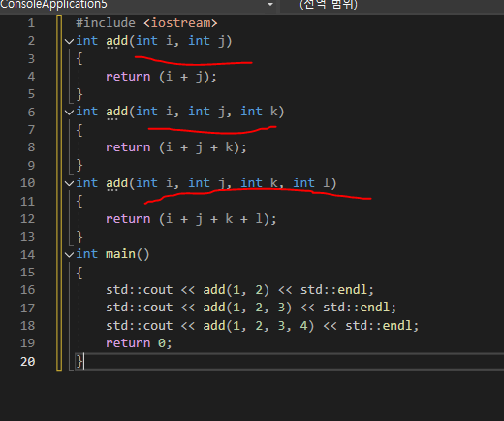Place cursor on #include <iostream> line
Image resolution: width=504 pixels, height=421 pixels.
tap(146, 23)
